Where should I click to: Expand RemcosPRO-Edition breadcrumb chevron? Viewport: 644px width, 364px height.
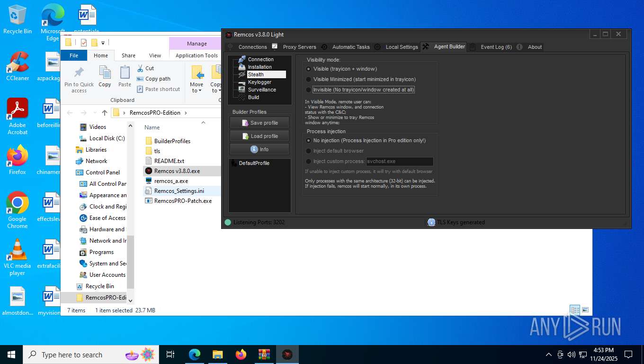186,113
